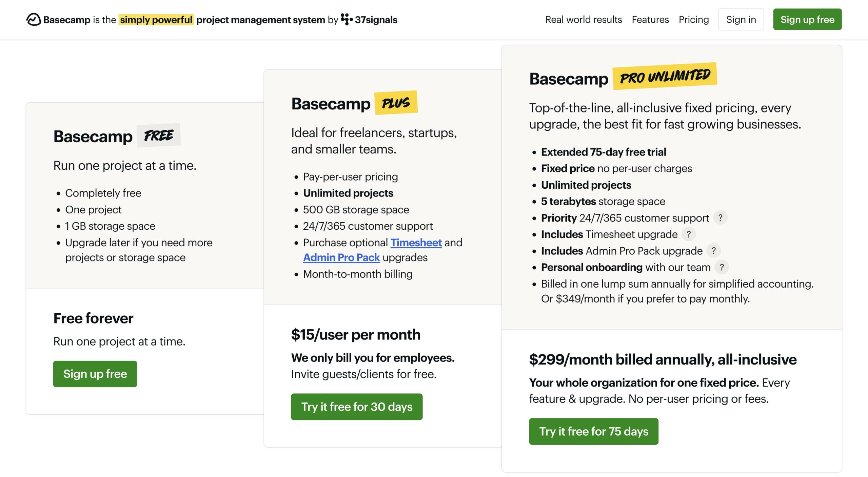
Task: Open the Admin Pro Pack upgrade help icon
Action: [x=714, y=251]
